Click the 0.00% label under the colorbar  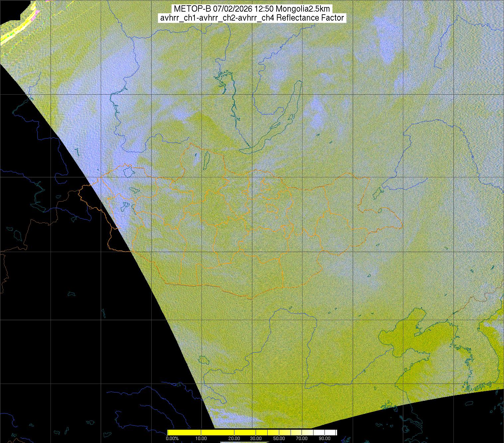click(172, 439)
